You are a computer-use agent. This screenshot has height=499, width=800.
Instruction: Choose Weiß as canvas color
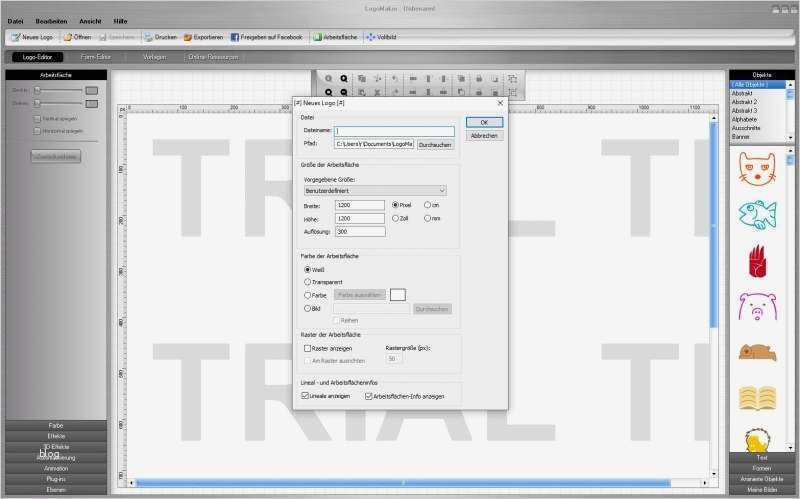tap(308, 269)
